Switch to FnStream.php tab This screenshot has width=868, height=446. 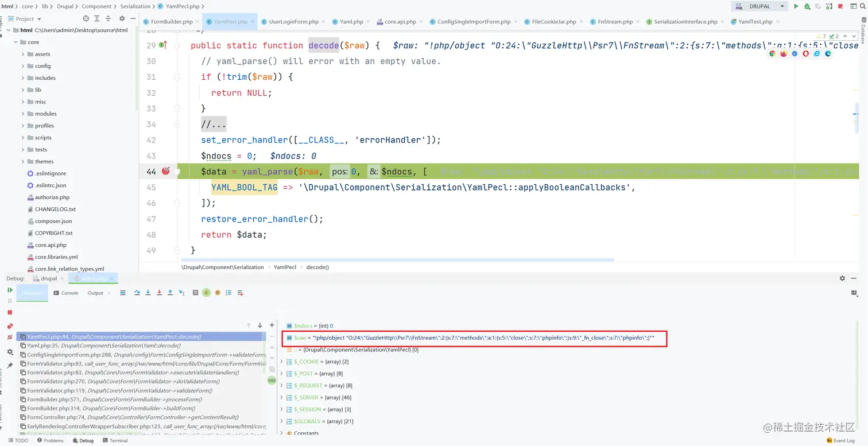(615, 22)
